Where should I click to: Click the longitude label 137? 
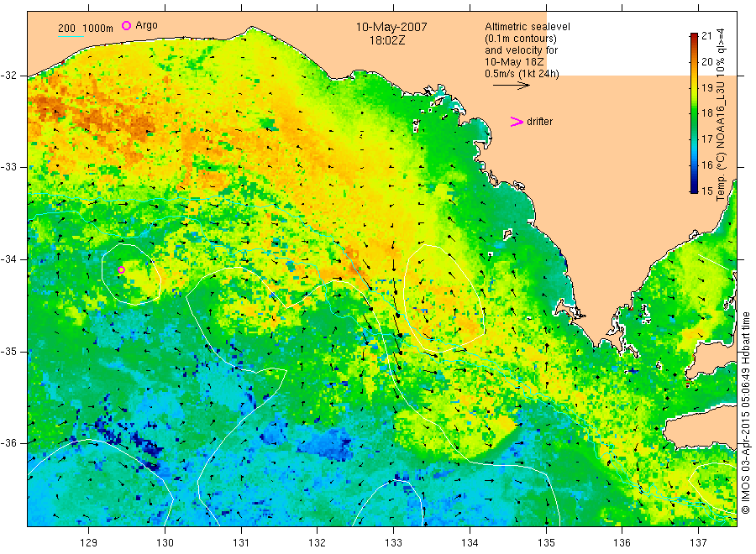coord(698,543)
